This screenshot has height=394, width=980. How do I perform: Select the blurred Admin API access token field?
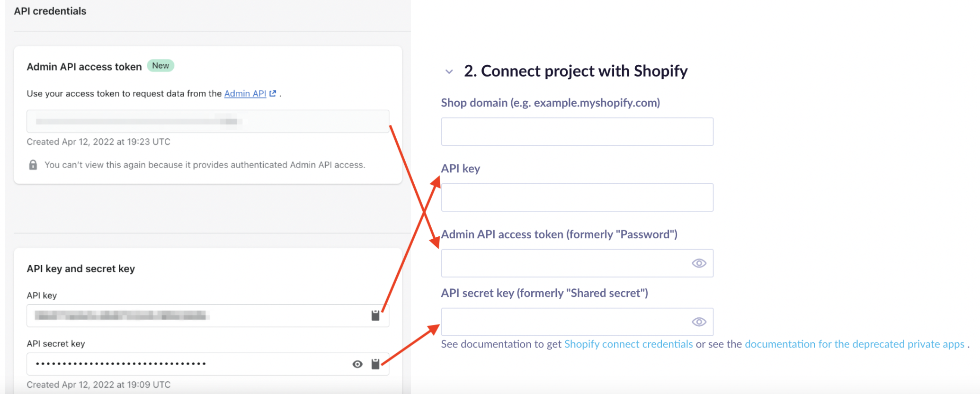pos(208,121)
